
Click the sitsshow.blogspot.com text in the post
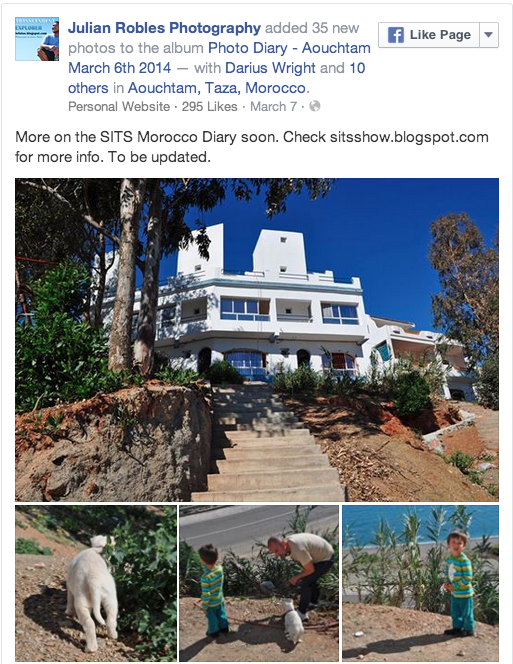coord(409,137)
